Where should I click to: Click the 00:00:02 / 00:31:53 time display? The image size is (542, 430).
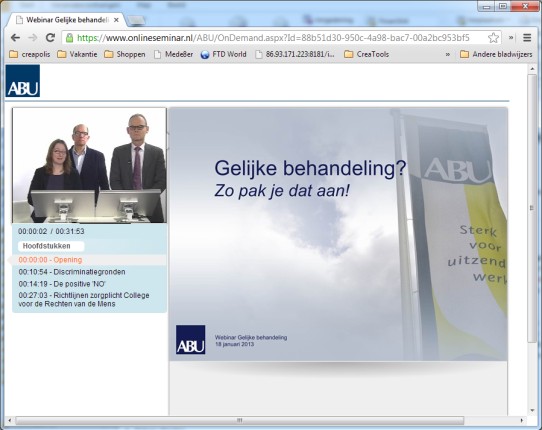[x=51, y=231]
